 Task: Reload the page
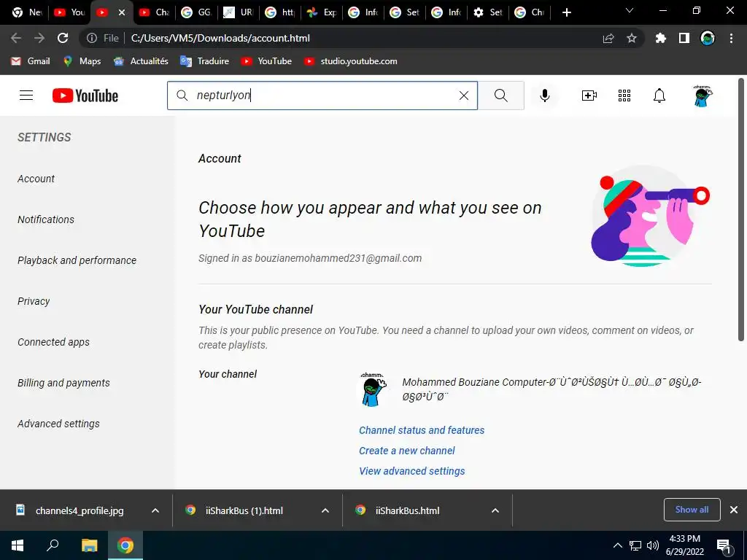63,38
